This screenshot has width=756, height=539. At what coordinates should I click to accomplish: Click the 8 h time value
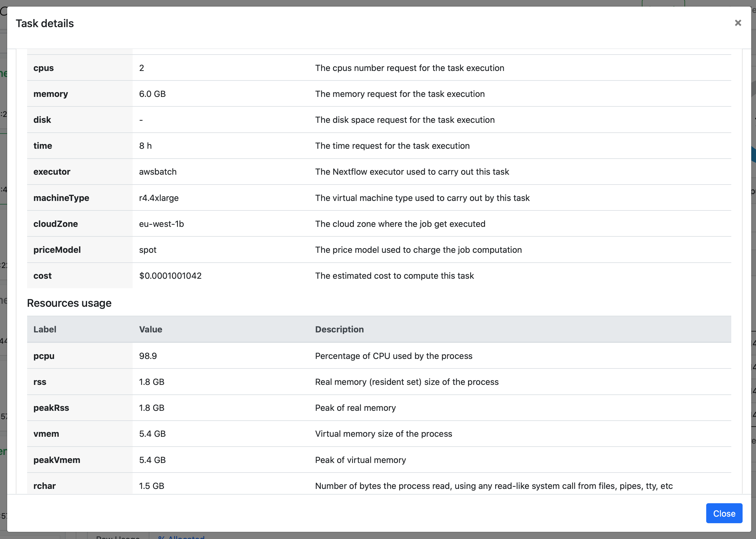pos(145,146)
